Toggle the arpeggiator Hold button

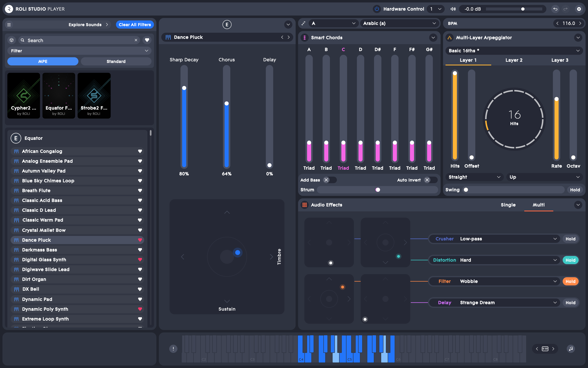(575, 190)
